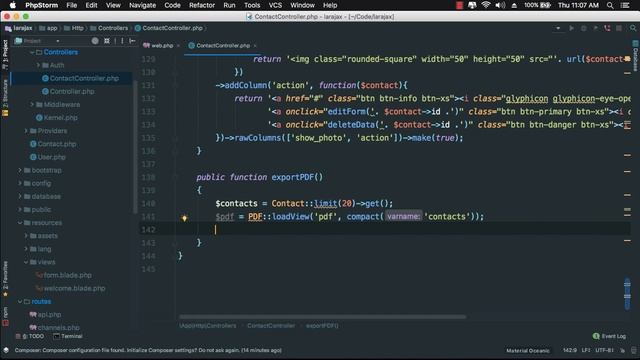The height and width of the screenshot is (360, 640).
Task: Click the collapse all icon in Project panel
Action: pos(107,41)
